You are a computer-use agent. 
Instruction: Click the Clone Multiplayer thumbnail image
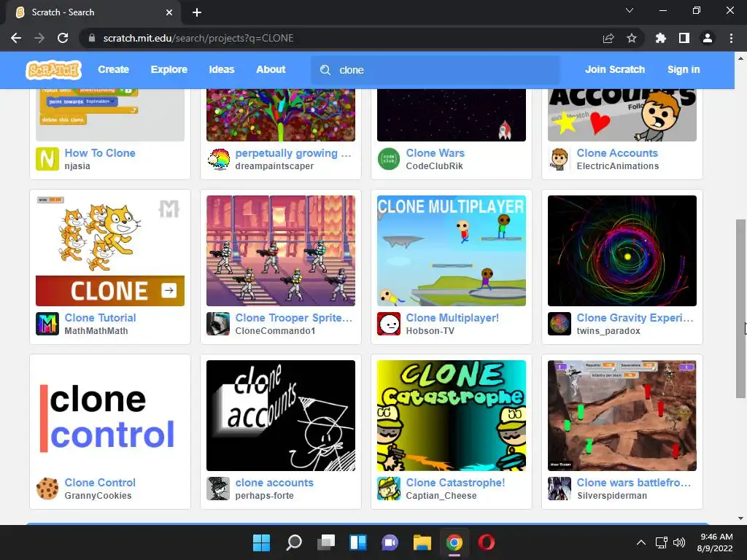point(451,251)
